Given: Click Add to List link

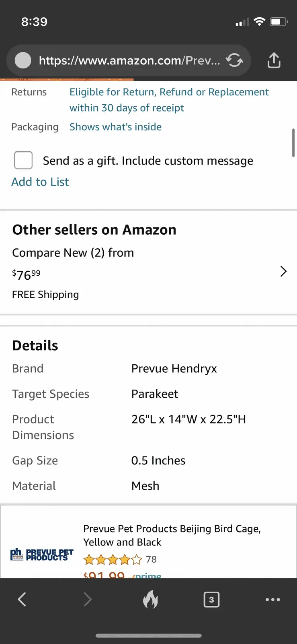Looking at the screenshot, I should 40,182.
